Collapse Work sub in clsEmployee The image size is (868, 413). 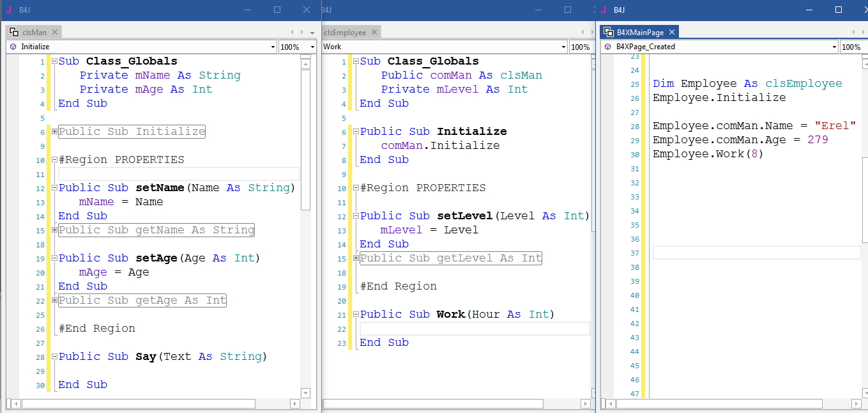pos(356,315)
